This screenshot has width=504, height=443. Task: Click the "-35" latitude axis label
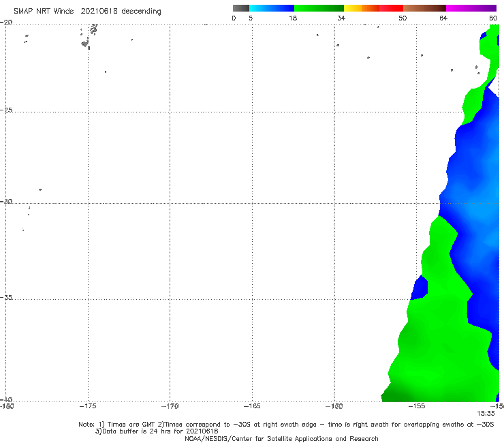(x=6, y=297)
